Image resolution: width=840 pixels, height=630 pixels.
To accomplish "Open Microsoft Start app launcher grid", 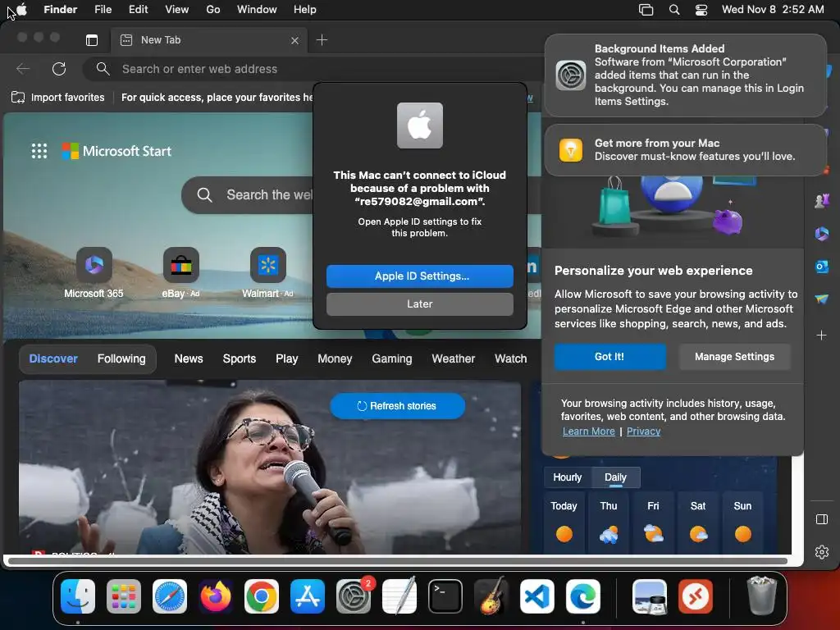I will pyautogui.click(x=39, y=151).
